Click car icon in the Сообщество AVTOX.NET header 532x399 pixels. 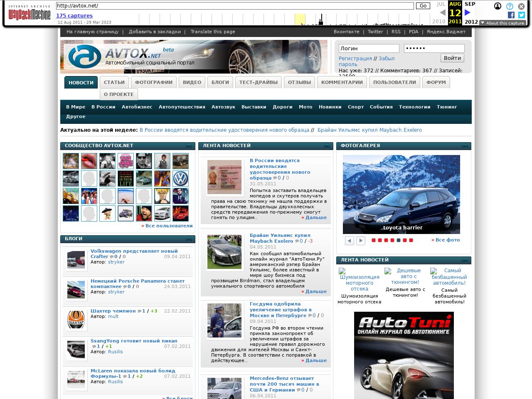click(x=189, y=146)
